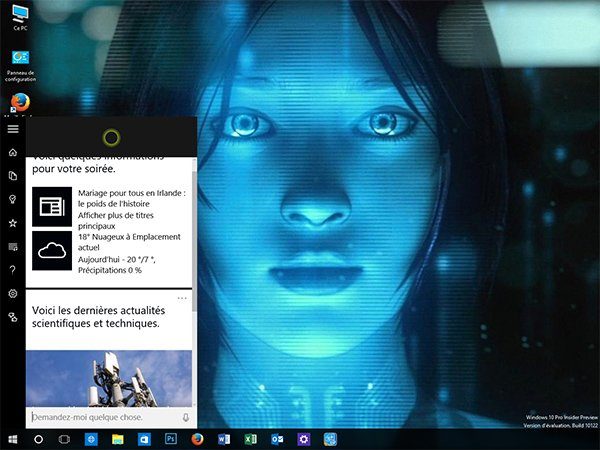The width and height of the screenshot is (600, 450).
Task: Open the news sidebar icon below the star icon
Action: [13, 247]
